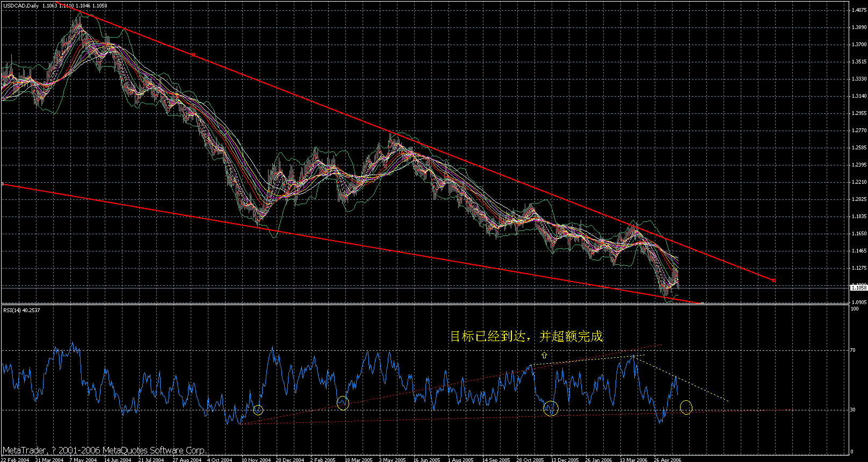The width and height of the screenshot is (868, 462).
Task: Click date label 13 Dec 2005
Action: 565,459
